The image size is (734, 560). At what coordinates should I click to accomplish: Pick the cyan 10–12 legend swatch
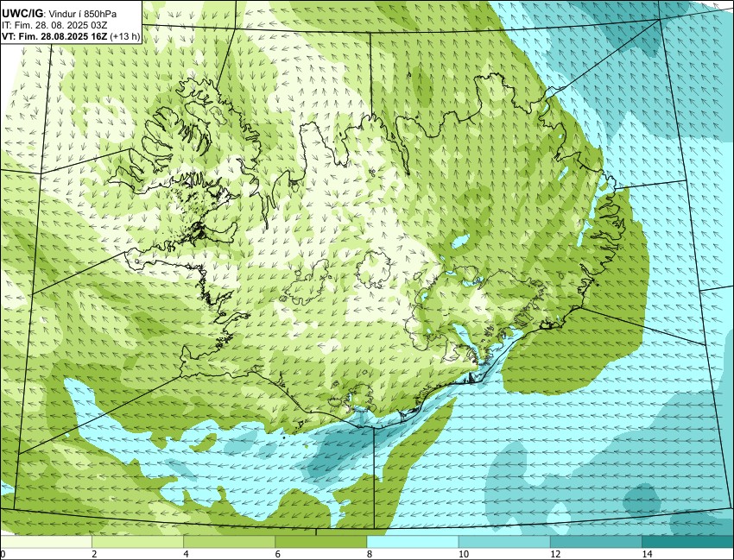click(504, 542)
